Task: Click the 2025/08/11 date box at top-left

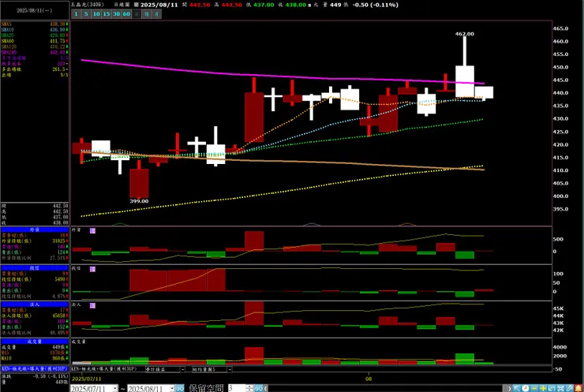Action: [x=35, y=10]
